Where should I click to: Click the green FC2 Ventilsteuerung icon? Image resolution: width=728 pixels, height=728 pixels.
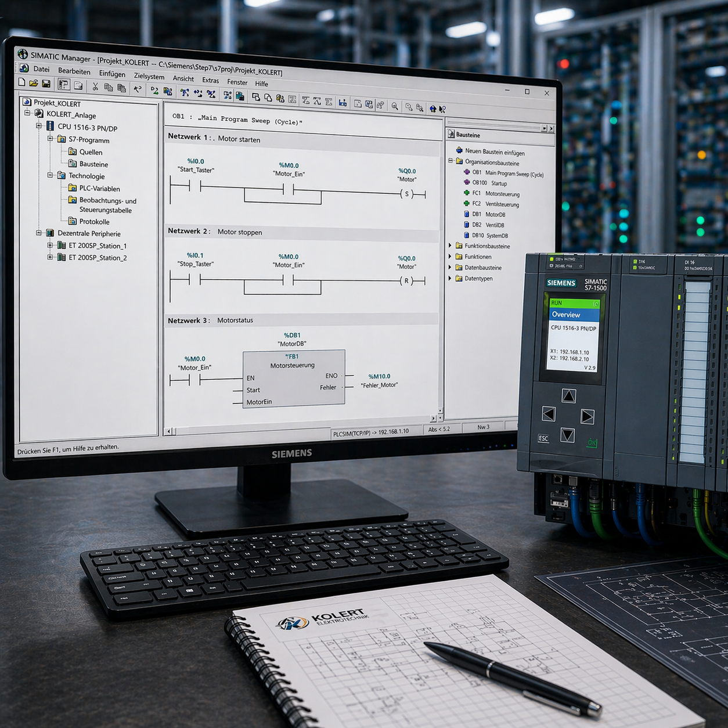[x=466, y=203]
